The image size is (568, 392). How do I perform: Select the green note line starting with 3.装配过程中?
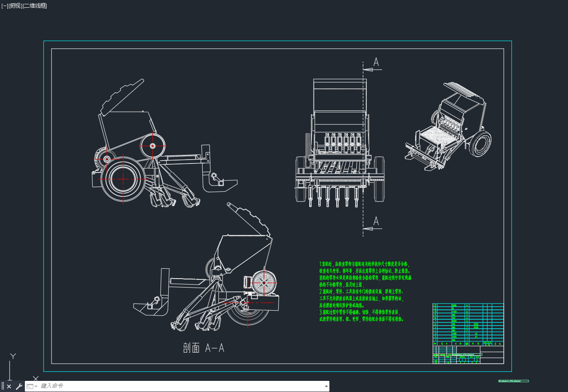click(359, 312)
